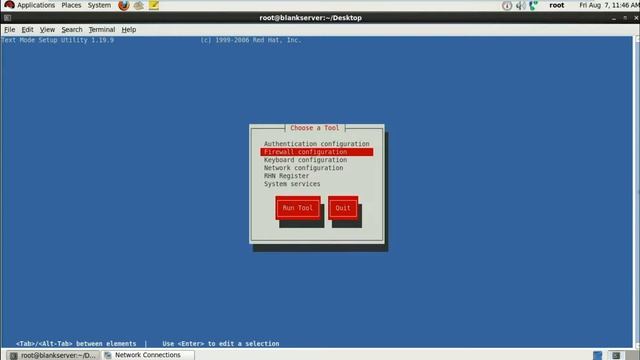
Task: Open the View menu in terminal
Action: (47, 29)
